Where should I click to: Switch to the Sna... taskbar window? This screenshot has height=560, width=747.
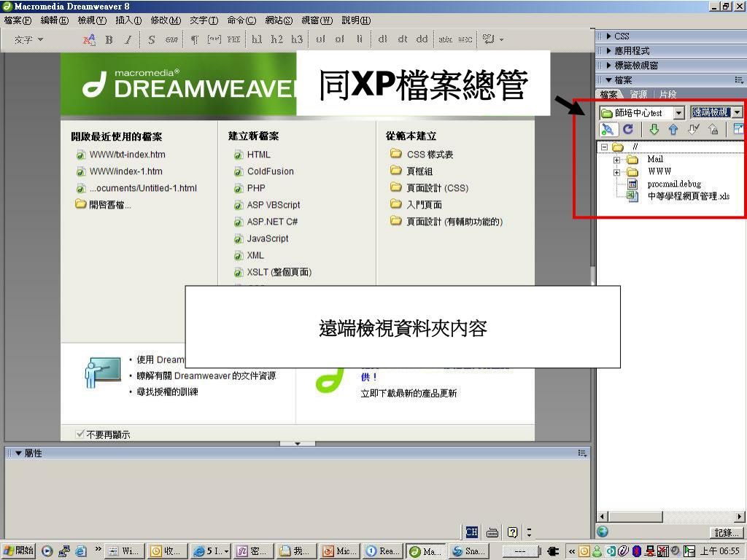coord(469,551)
